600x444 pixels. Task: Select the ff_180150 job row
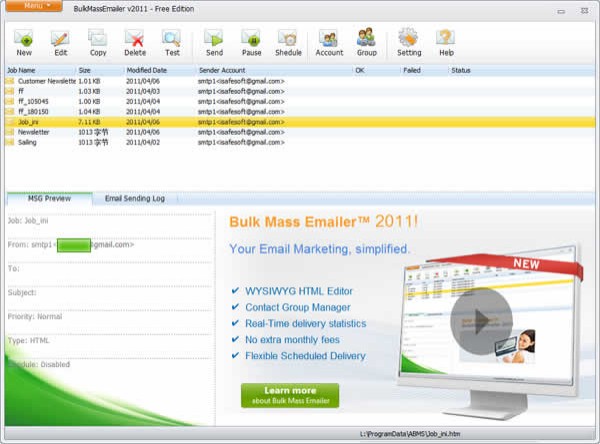click(300, 112)
